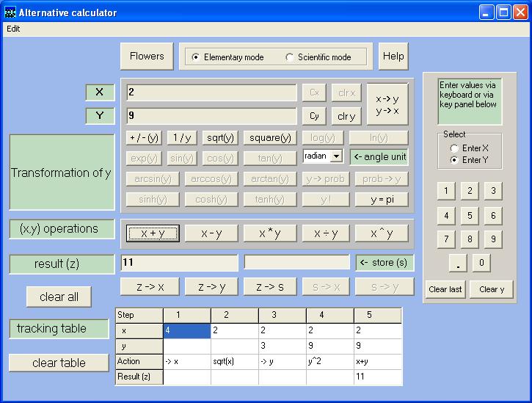
Task: Open the Help button
Action: coord(393,57)
